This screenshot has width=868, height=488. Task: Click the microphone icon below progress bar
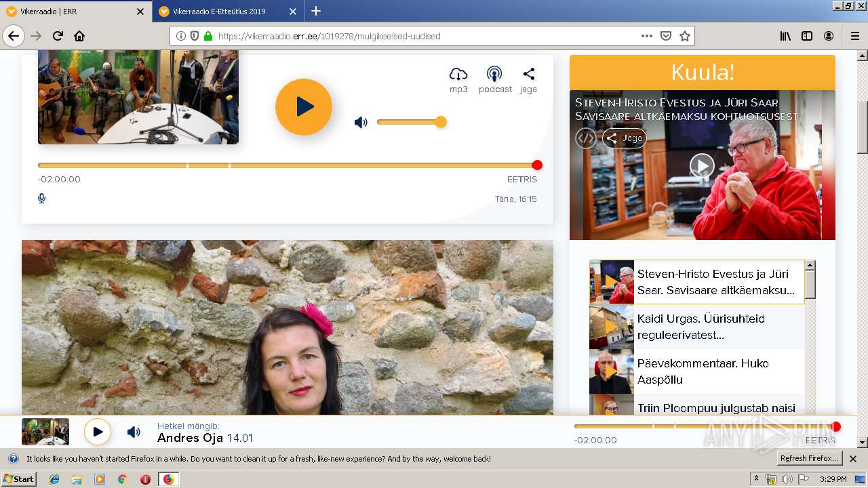pyautogui.click(x=42, y=199)
